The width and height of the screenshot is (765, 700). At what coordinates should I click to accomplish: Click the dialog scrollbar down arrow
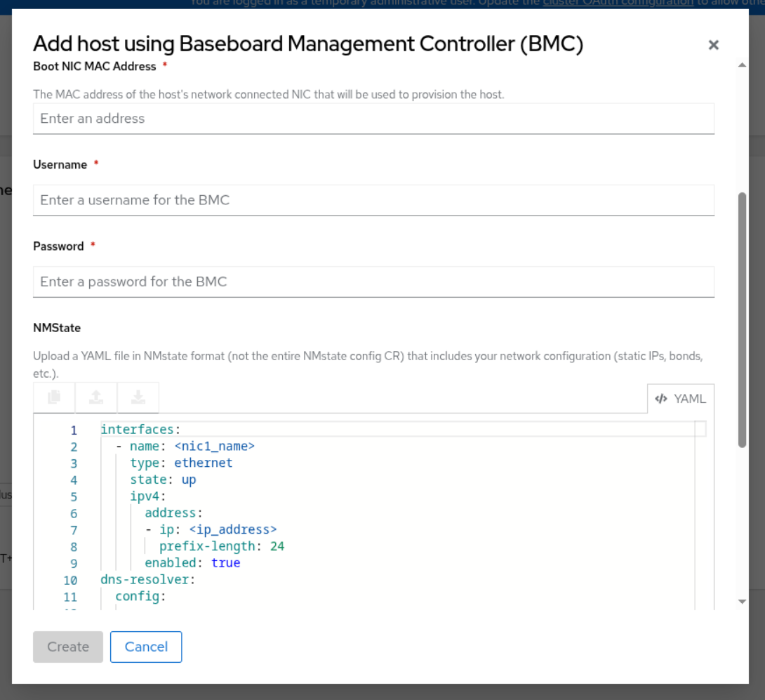(x=742, y=602)
